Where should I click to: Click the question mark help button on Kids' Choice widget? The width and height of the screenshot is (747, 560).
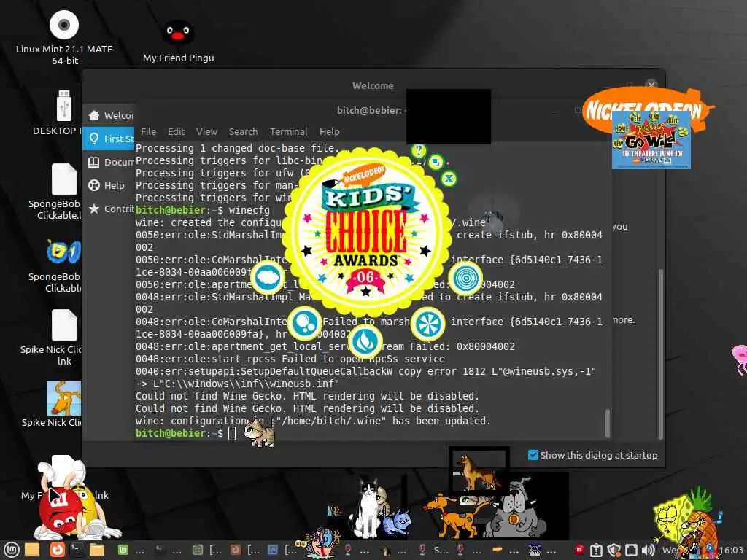tap(419, 150)
